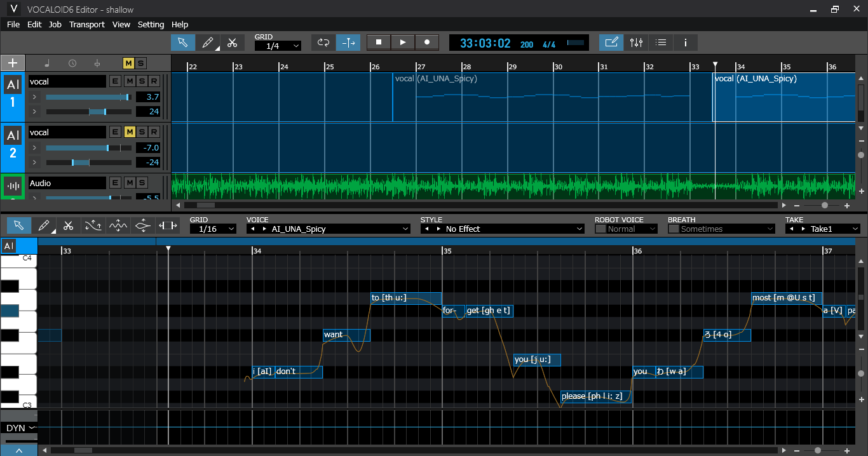Image resolution: width=868 pixels, height=456 pixels.
Task: Solo track 1 vocal with the S button
Action: tap(141, 81)
